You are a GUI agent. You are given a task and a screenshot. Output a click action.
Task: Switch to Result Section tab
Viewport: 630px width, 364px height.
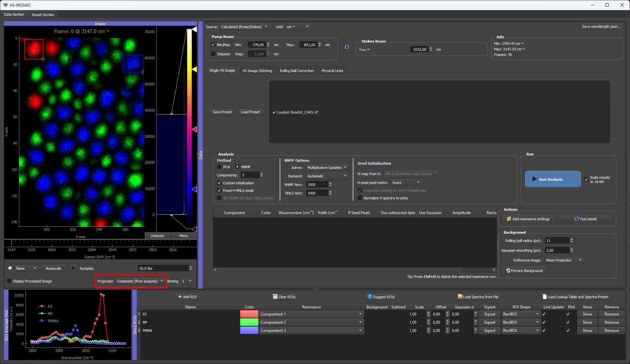(43, 15)
